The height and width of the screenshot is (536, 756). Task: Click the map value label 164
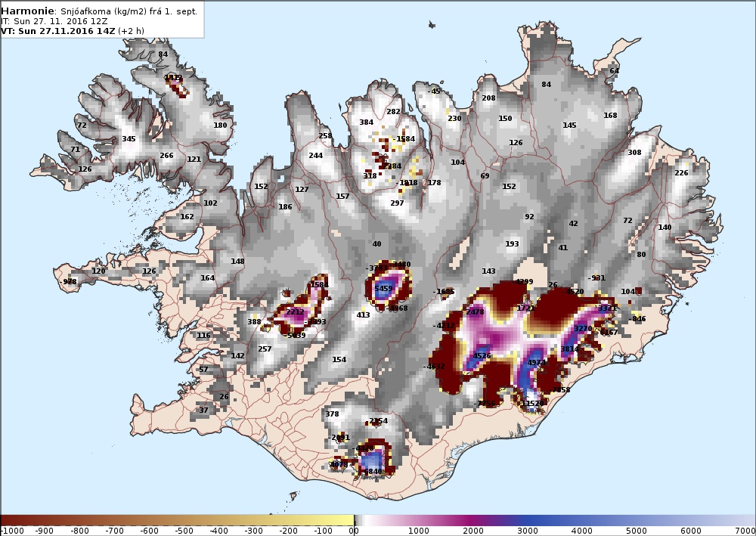[207, 277]
